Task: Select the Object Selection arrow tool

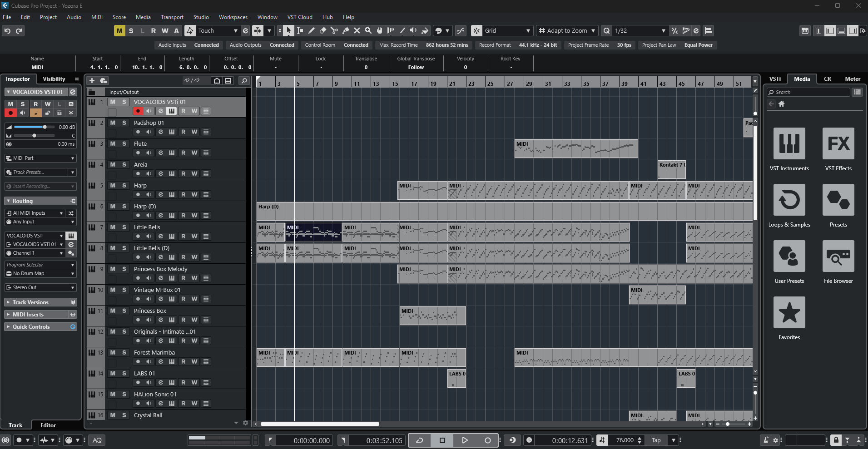Action: pos(289,31)
